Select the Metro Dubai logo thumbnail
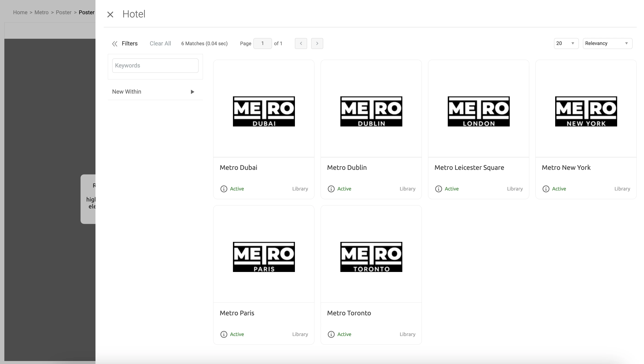Image resolution: width=644 pixels, height=364 pixels. (264, 111)
